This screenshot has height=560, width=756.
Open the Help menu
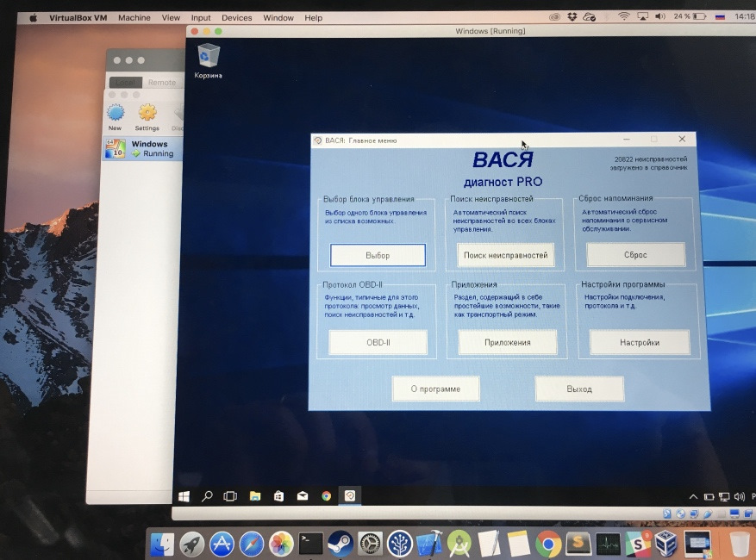pyautogui.click(x=314, y=18)
